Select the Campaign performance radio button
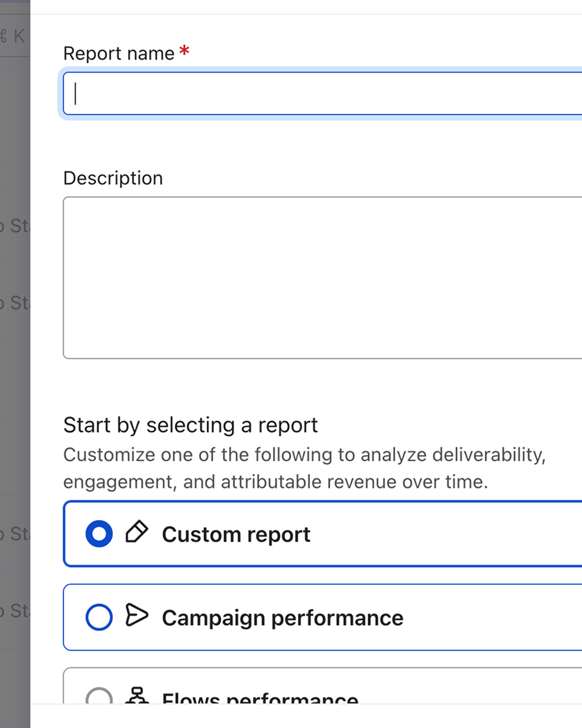This screenshot has height=728, width=582. (99, 617)
